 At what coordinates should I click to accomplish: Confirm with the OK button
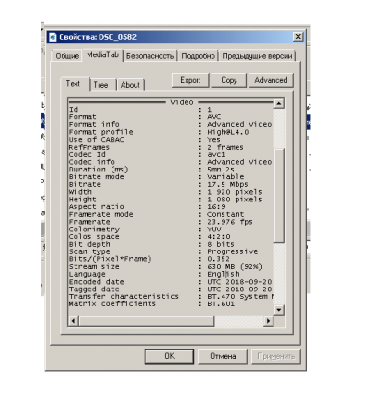(x=169, y=356)
